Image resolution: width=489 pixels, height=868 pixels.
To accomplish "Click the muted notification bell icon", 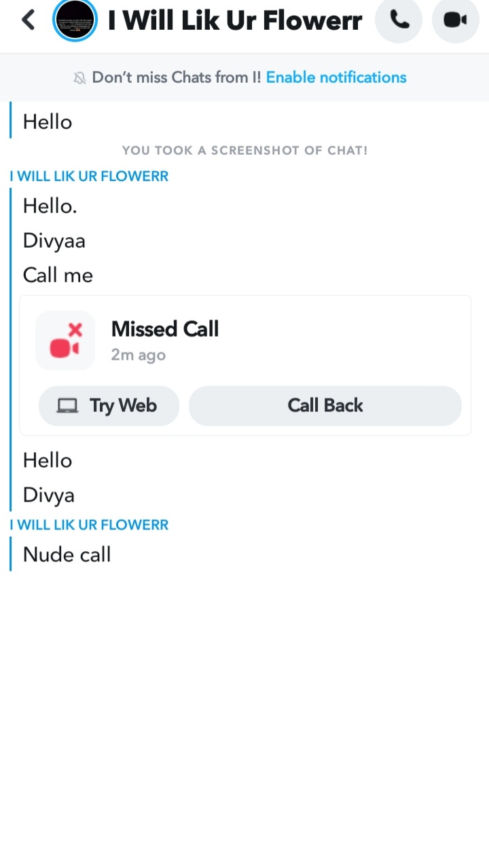I will click(x=79, y=77).
